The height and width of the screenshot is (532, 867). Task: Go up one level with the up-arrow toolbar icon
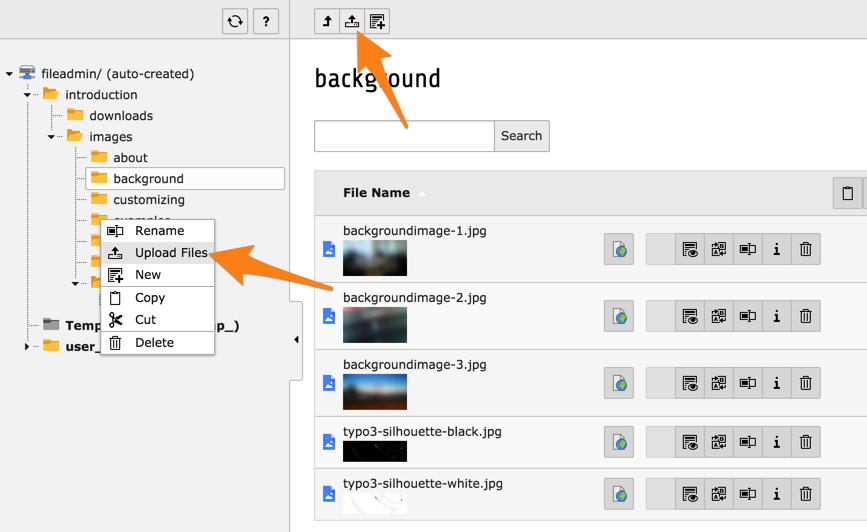327,22
